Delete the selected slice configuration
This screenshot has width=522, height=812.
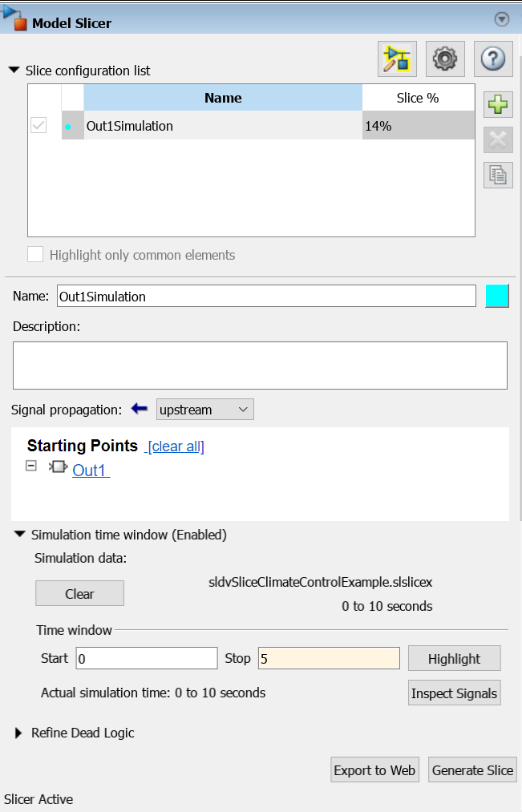point(498,139)
